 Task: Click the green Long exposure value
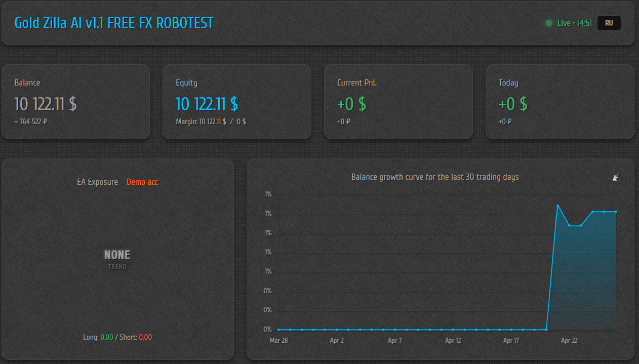click(107, 337)
